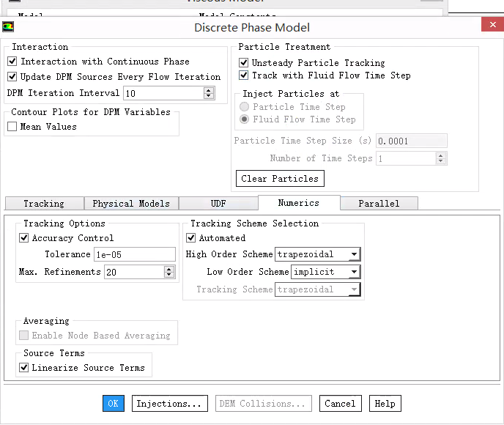Disable Accuracy Control option

[24, 238]
